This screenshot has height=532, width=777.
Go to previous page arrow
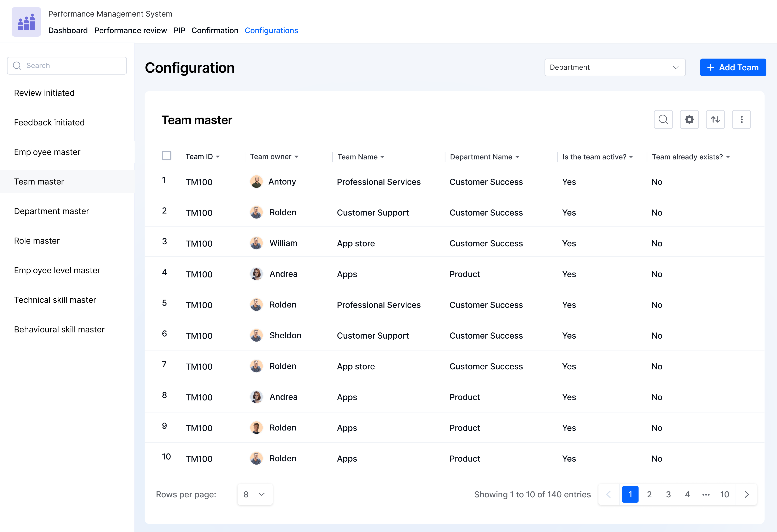608,494
